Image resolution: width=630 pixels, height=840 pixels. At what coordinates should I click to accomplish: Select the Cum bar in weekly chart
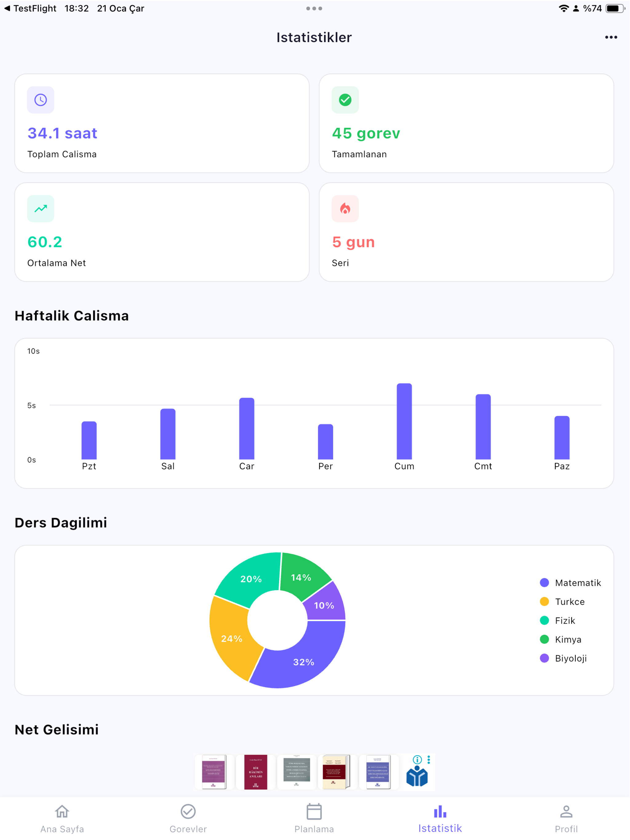[x=404, y=422]
